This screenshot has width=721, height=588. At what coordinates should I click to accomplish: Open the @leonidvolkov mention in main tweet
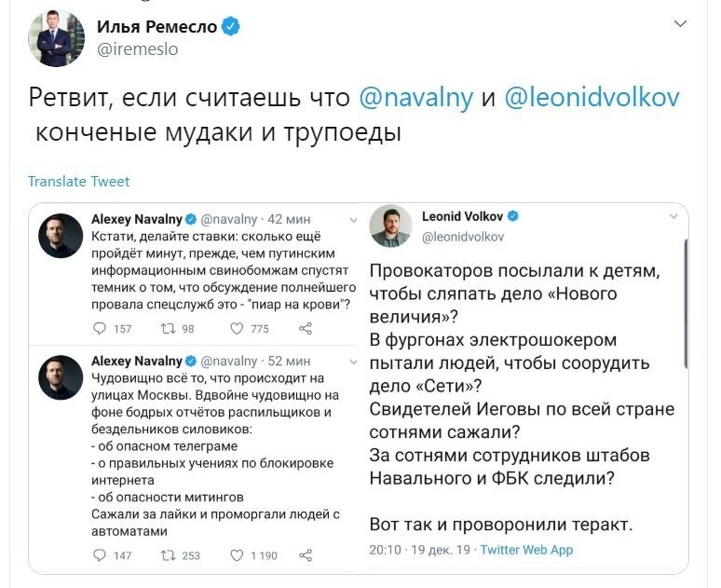coord(592,97)
